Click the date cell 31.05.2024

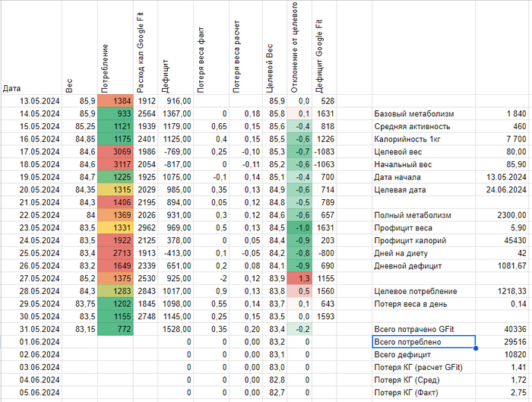(32, 329)
